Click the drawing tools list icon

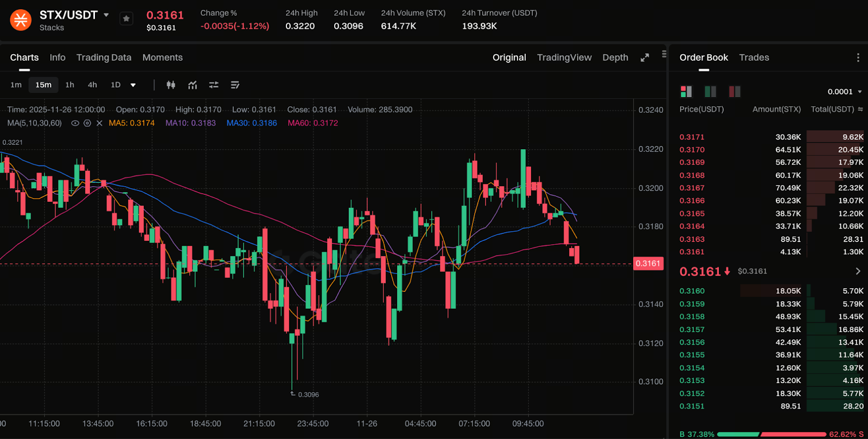235,85
